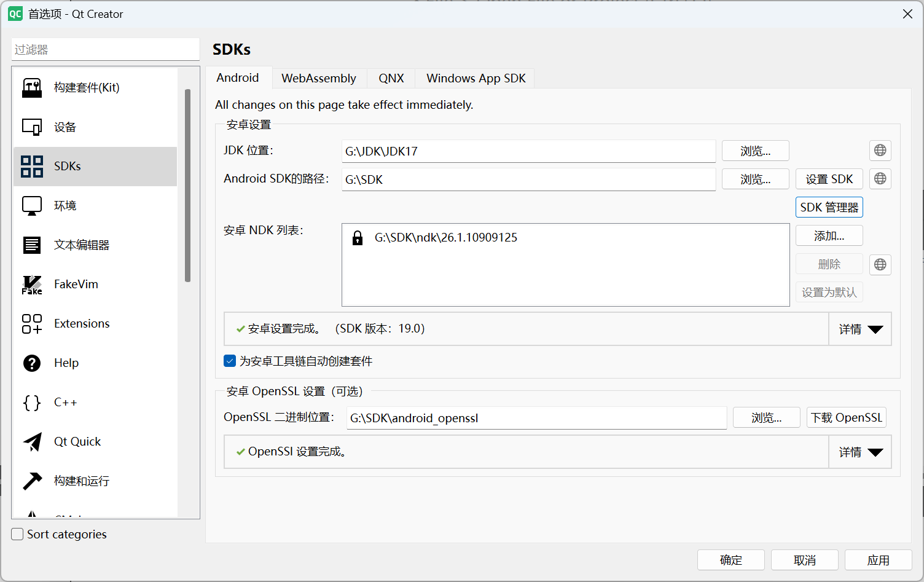The height and width of the screenshot is (582, 924).
Task: Select the FakeVim icon in sidebar
Action: [32, 285]
